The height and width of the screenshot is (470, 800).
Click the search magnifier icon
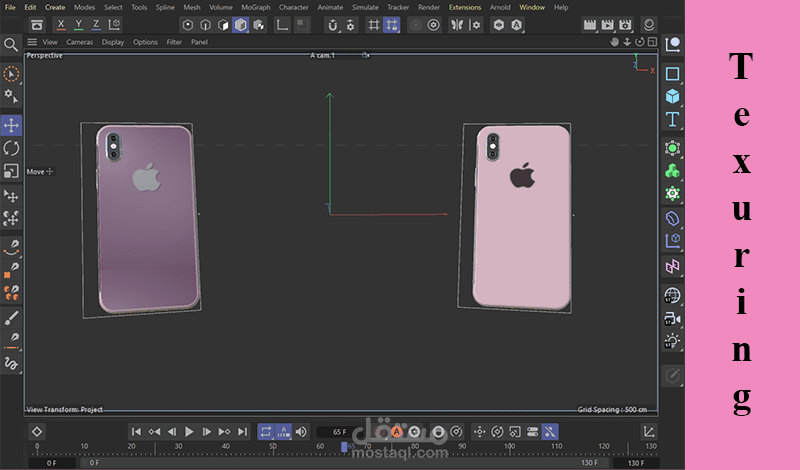[x=11, y=45]
